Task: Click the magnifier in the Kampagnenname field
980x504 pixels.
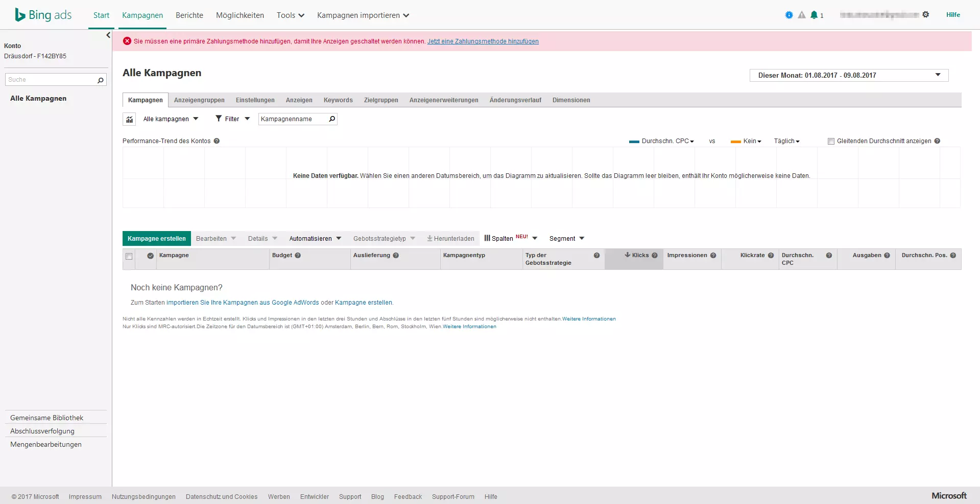Action: [332, 119]
